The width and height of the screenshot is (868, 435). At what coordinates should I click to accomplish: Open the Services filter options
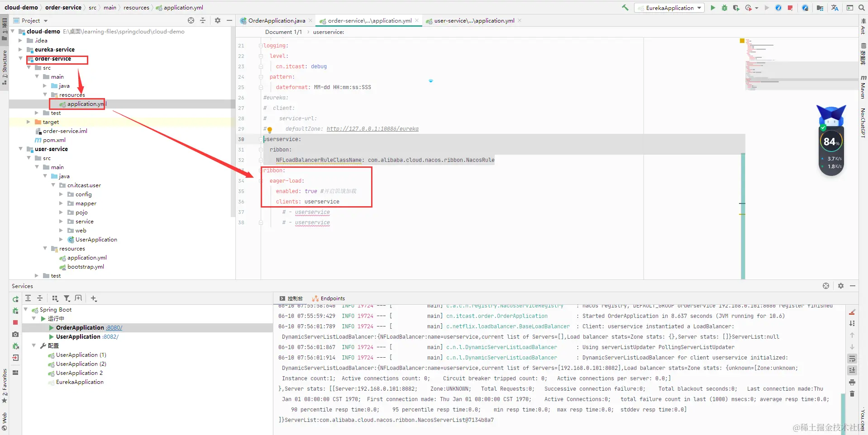pos(67,298)
